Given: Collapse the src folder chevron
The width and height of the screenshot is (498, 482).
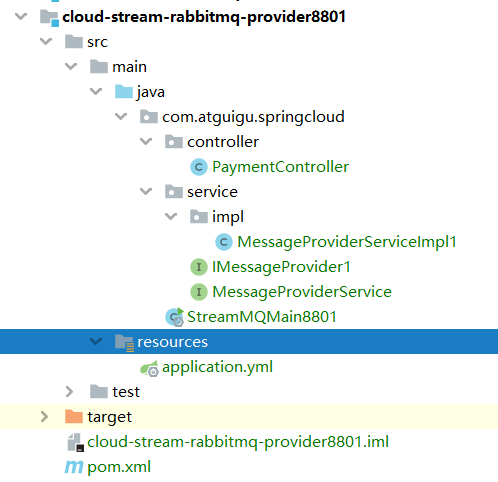Looking at the screenshot, I should pos(46,42).
